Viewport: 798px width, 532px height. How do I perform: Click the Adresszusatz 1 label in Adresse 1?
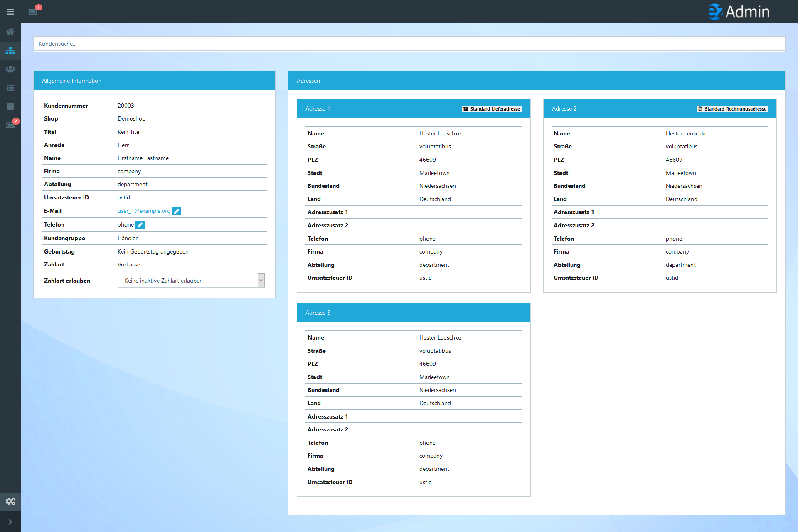(x=328, y=212)
